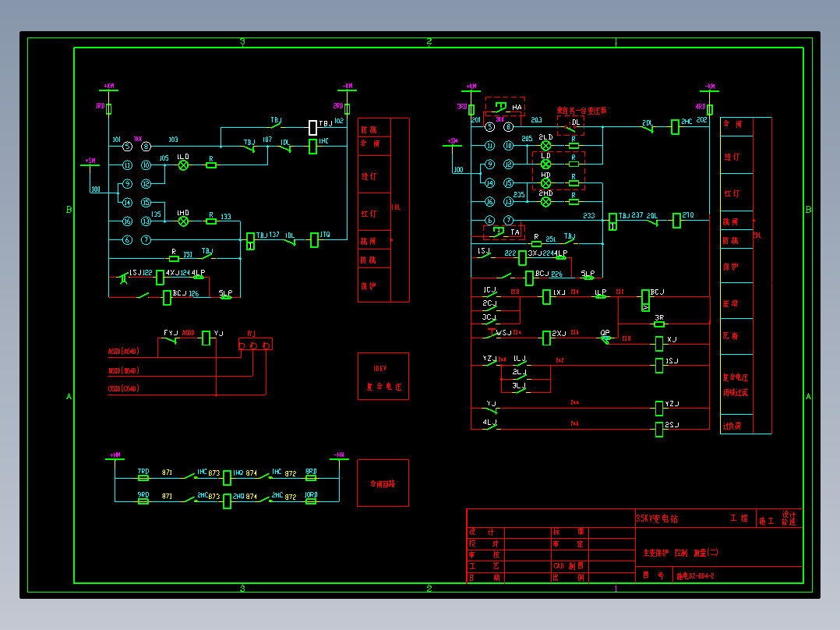Screen dimensions: 840x630
Task: Select the 7RD fuse symbol
Action: (143, 478)
